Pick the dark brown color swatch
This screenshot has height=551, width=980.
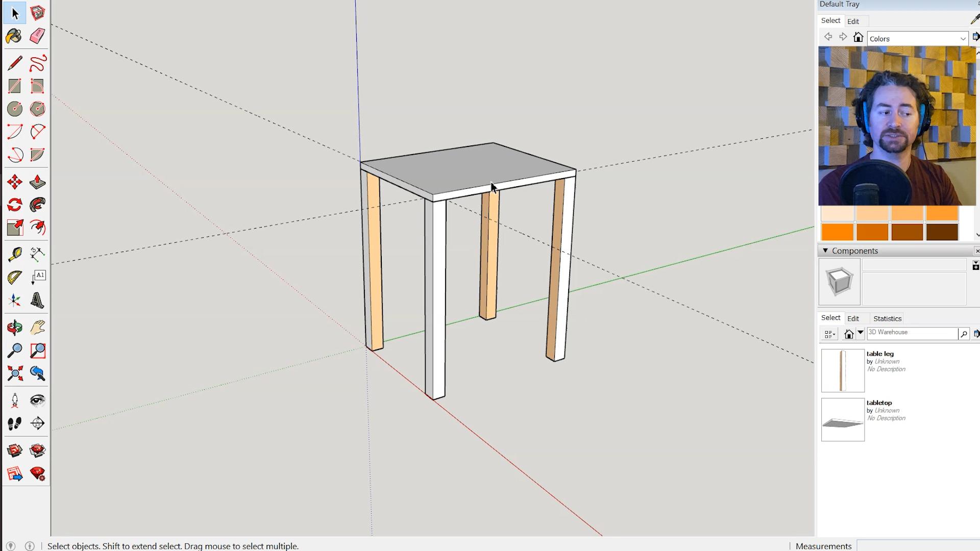(942, 232)
